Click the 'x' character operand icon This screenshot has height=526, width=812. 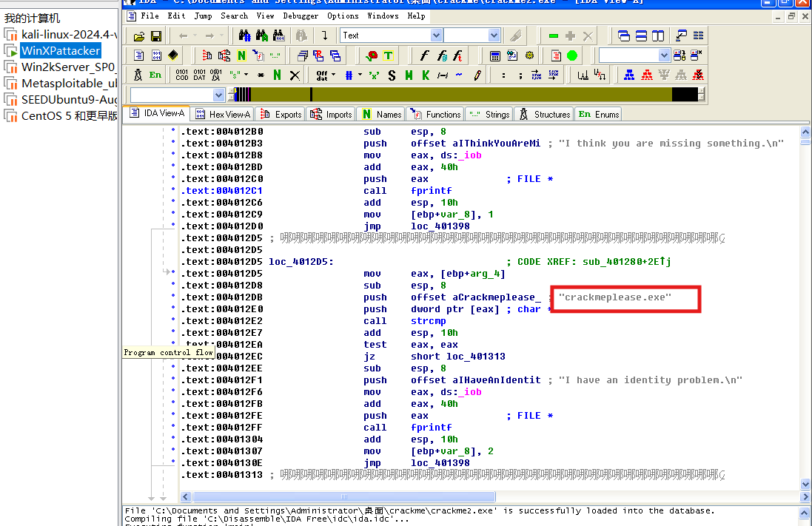[x=374, y=75]
